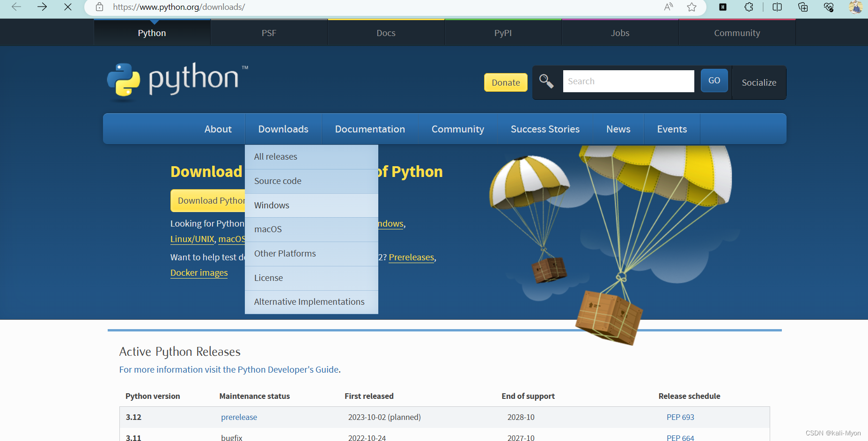
Task: Open the Documentation main menu
Action: (x=370, y=129)
